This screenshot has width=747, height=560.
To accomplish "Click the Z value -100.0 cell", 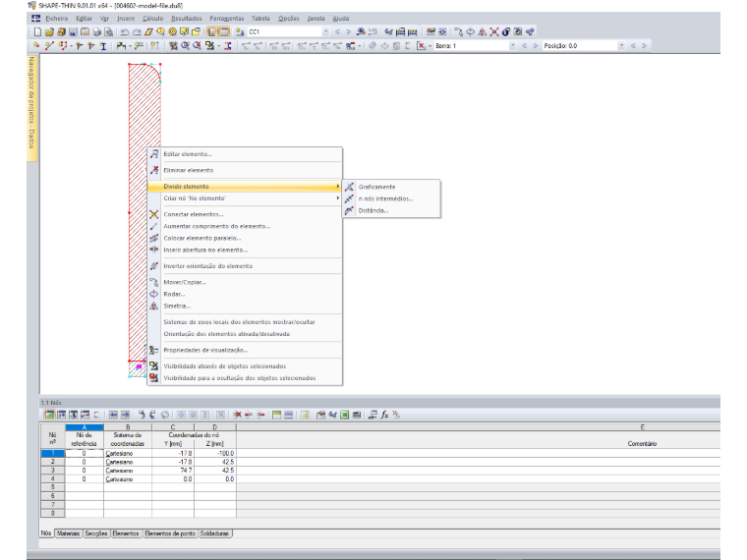I will click(215, 453).
